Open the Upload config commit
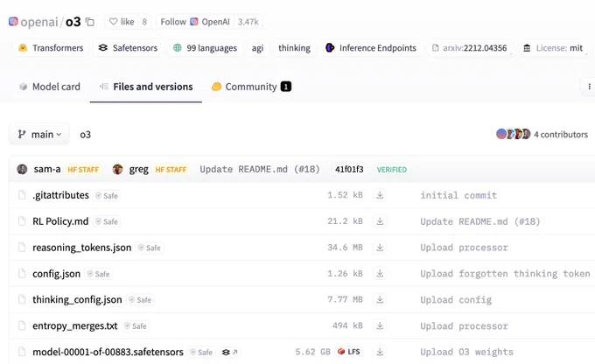 456,300
